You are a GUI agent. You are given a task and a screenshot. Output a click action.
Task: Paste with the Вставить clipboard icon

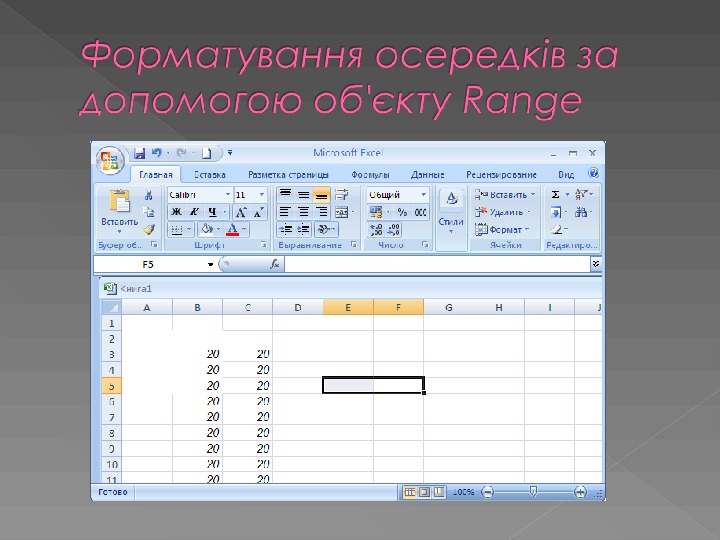[x=119, y=201]
